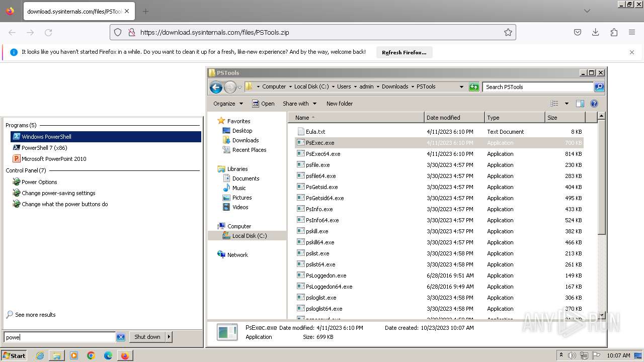Switch to Firefox on the taskbar
Screen dimensions: 644x362
[x=125, y=355]
